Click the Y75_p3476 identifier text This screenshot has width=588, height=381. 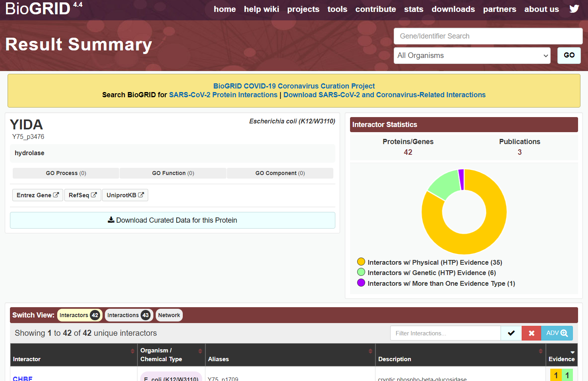pos(28,137)
